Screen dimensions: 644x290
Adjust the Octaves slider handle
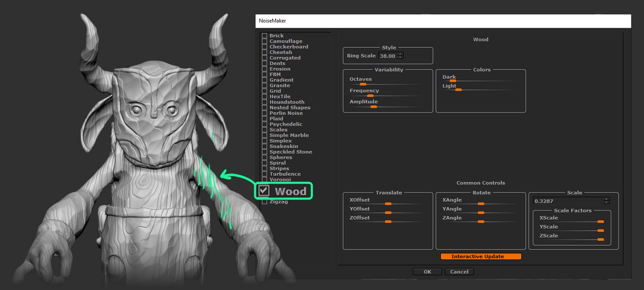pyautogui.click(x=362, y=84)
